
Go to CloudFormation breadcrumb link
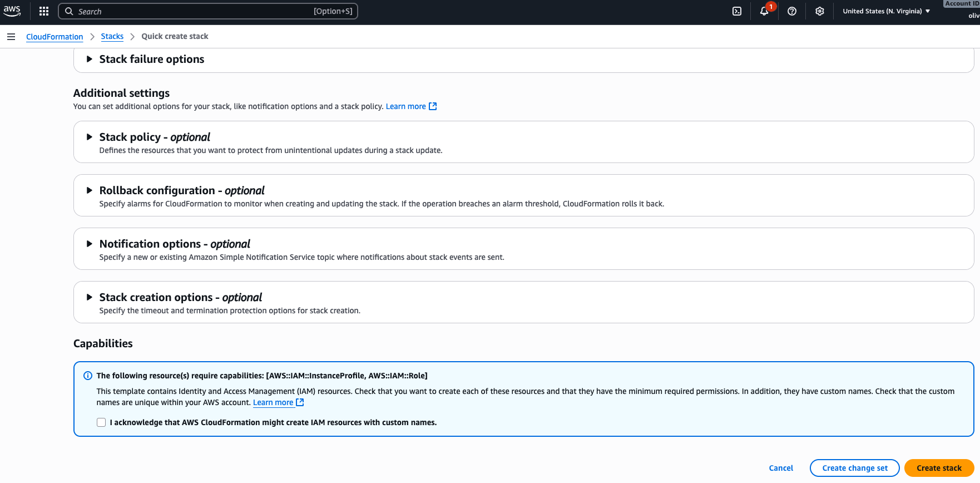pyautogui.click(x=55, y=37)
